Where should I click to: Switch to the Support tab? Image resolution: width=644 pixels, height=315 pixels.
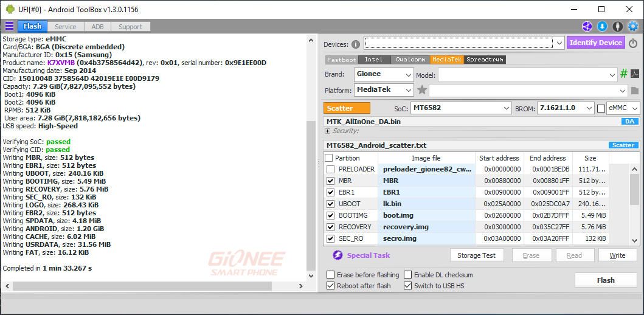coord(130,27)
